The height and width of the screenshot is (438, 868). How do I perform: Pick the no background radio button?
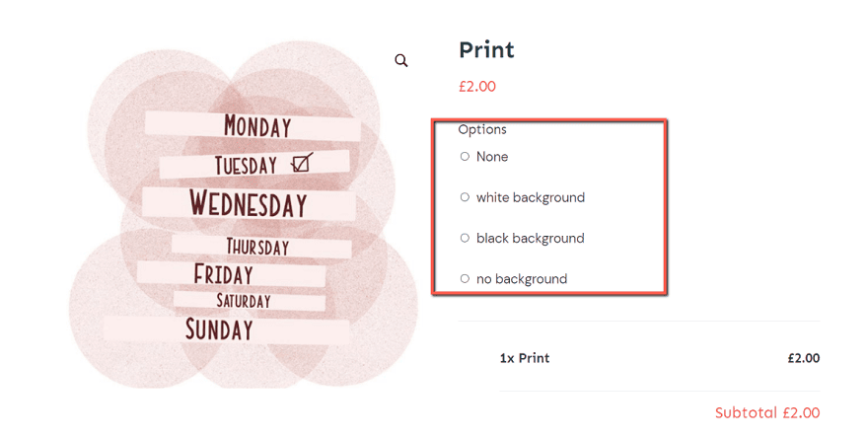[465, 279]
